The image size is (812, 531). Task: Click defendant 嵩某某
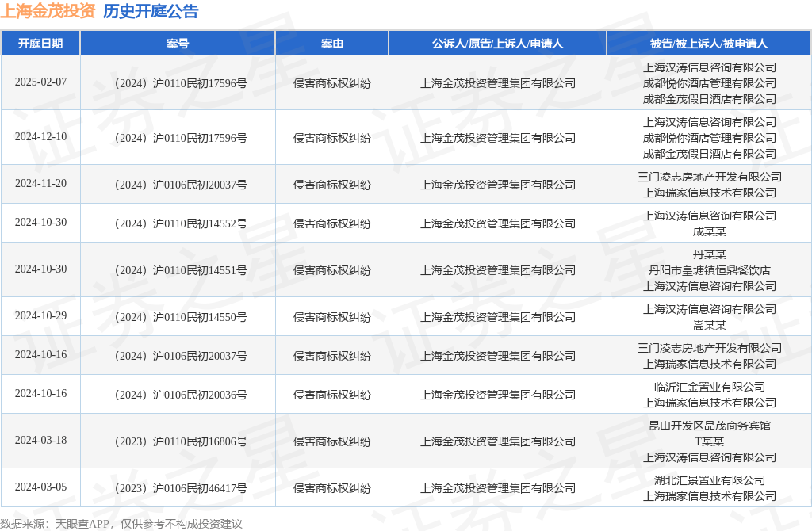pyautogui.click(x=710, y=325)
